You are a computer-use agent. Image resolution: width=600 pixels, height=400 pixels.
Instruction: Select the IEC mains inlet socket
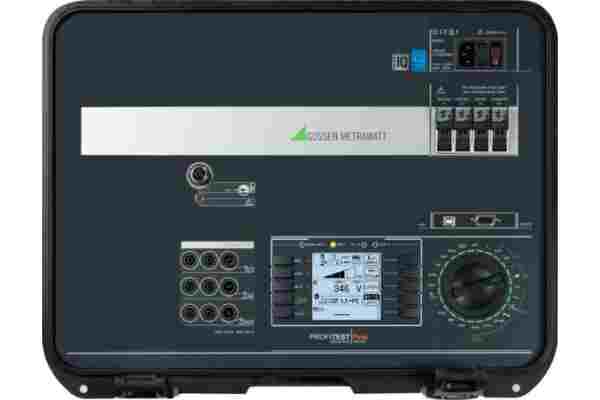467,54
